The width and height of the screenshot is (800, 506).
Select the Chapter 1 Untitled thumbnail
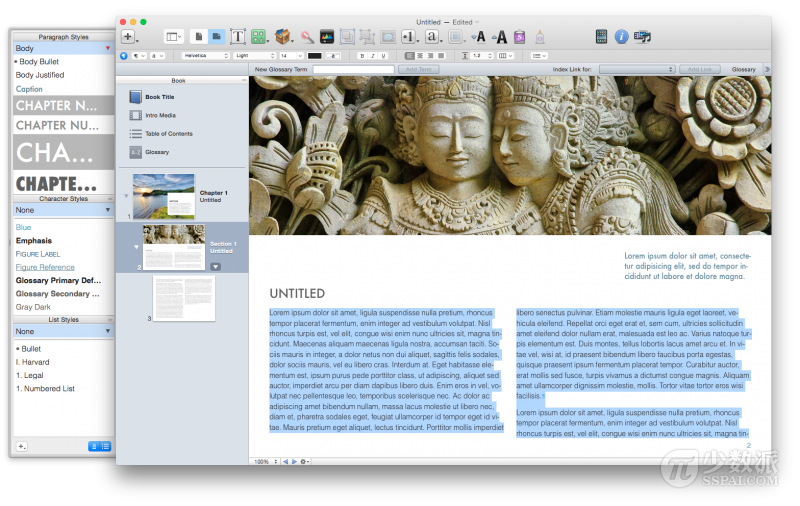[164, 196]
